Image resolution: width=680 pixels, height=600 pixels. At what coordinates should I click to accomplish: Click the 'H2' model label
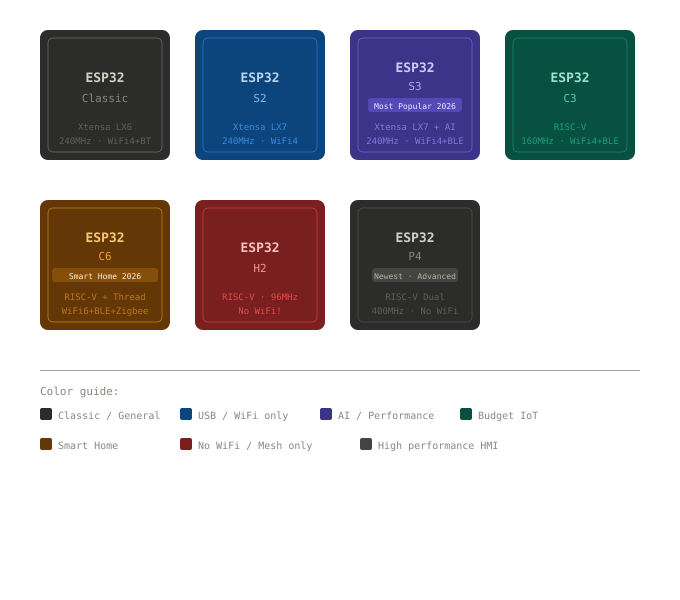tap(260, 268)
